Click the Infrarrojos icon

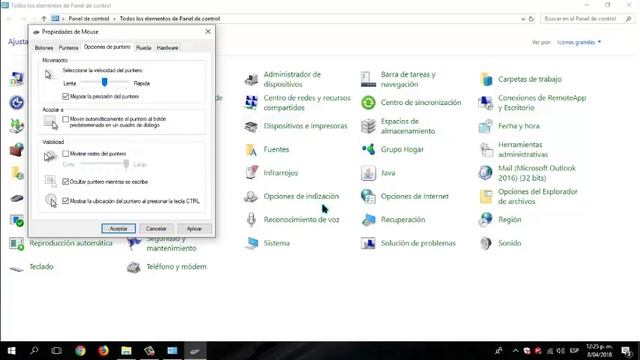pos(251,173)
